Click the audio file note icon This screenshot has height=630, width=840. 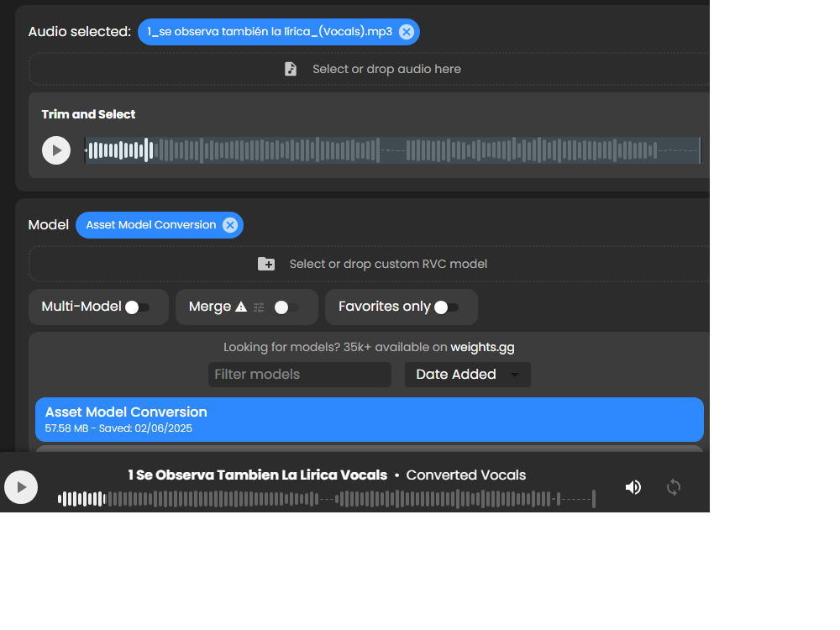coord(291,69)
